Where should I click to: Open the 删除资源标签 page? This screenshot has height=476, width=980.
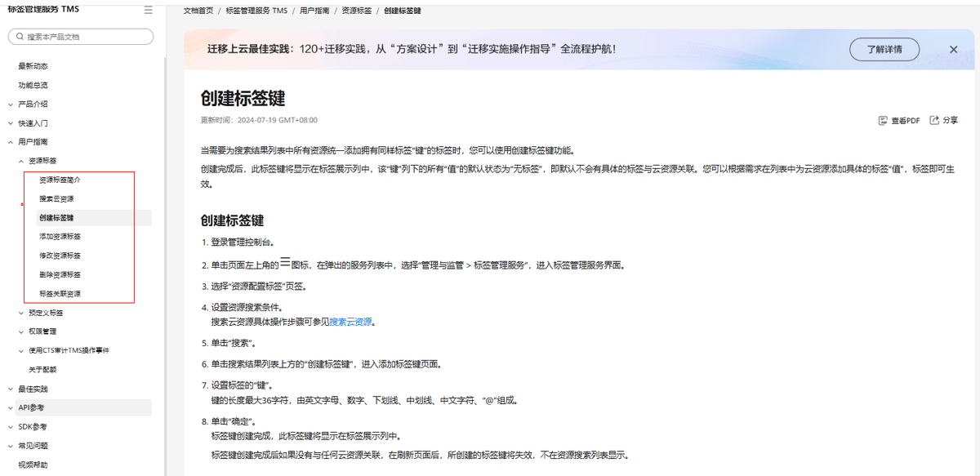pos(60,274)
